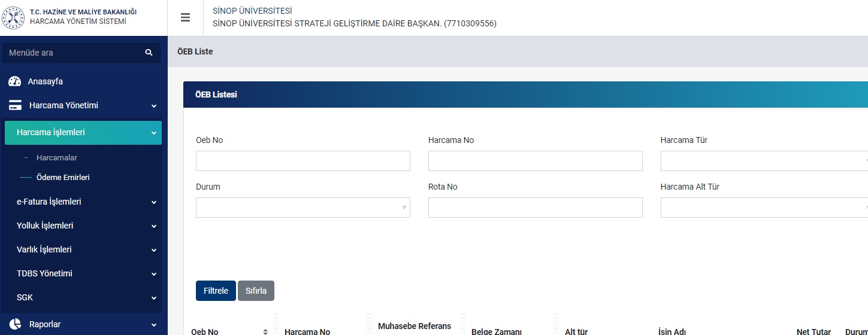The width and height of the screenshot is (868, 335).
Task: Click the ÖEB Listesi panel heading
Action: click(x=216, y=95)
